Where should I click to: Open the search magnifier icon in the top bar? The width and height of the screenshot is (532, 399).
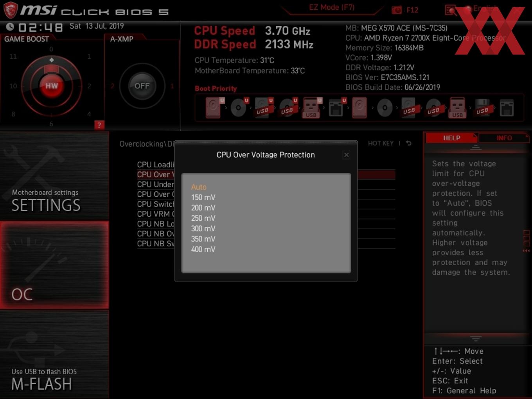451,10
